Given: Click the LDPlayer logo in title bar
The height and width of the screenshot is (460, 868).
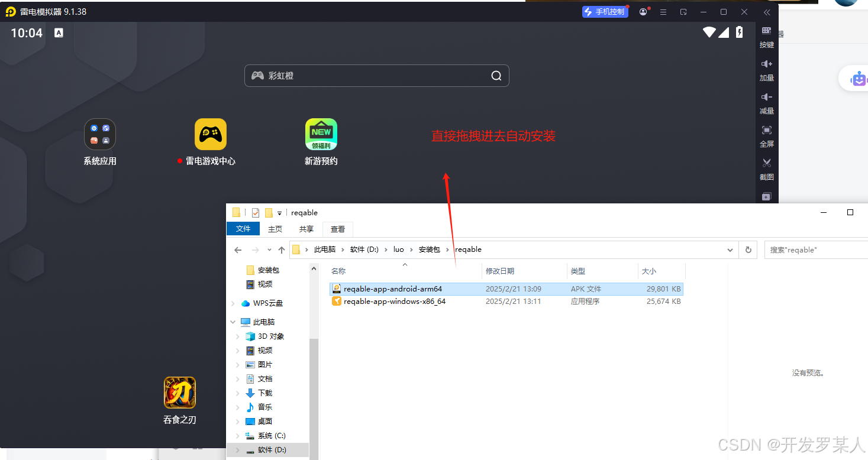Looking at the screenshot, I should click(x=11, y=12).
